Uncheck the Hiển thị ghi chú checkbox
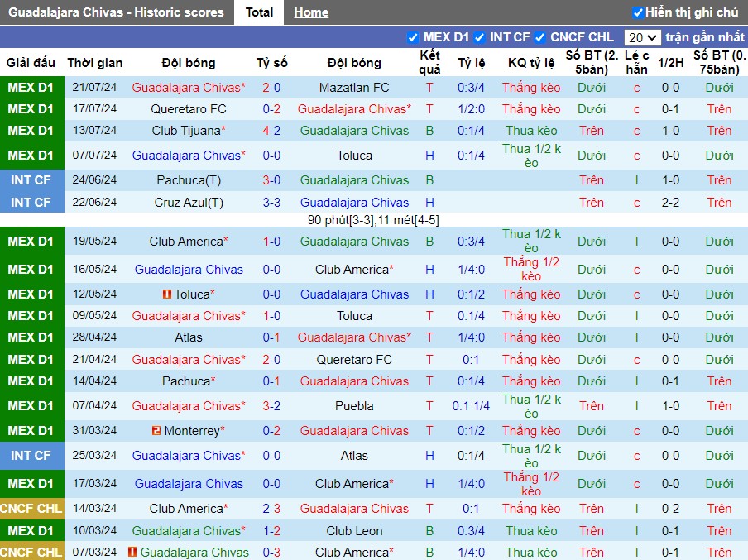 (x=638, y=13)
